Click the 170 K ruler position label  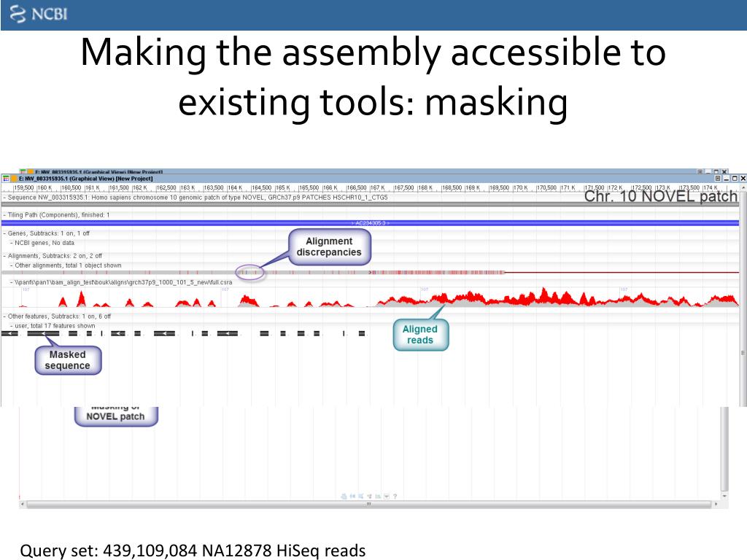pyautogui.click(x=521, y=188)
